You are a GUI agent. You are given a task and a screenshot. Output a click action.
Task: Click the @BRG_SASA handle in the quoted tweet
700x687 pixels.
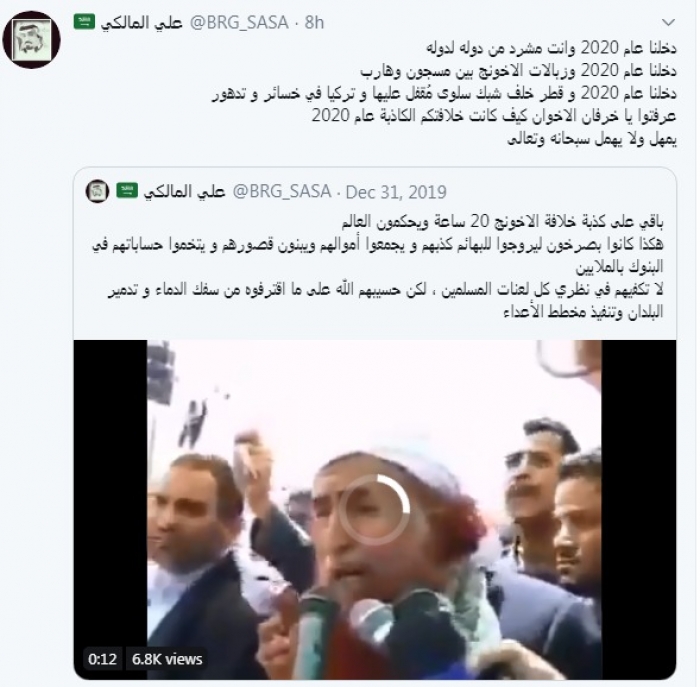tap(282, 192)
